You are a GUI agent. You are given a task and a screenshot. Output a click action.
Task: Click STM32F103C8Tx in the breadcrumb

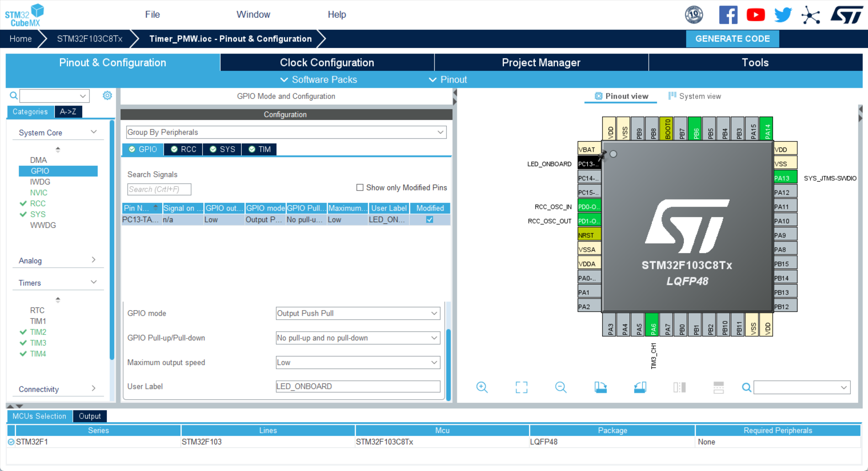point(90,39)
